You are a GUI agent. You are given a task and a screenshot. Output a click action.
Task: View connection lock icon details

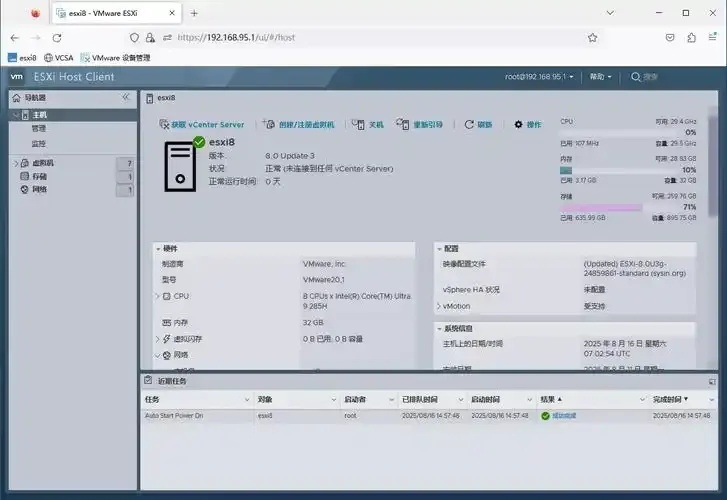[150, 38]
